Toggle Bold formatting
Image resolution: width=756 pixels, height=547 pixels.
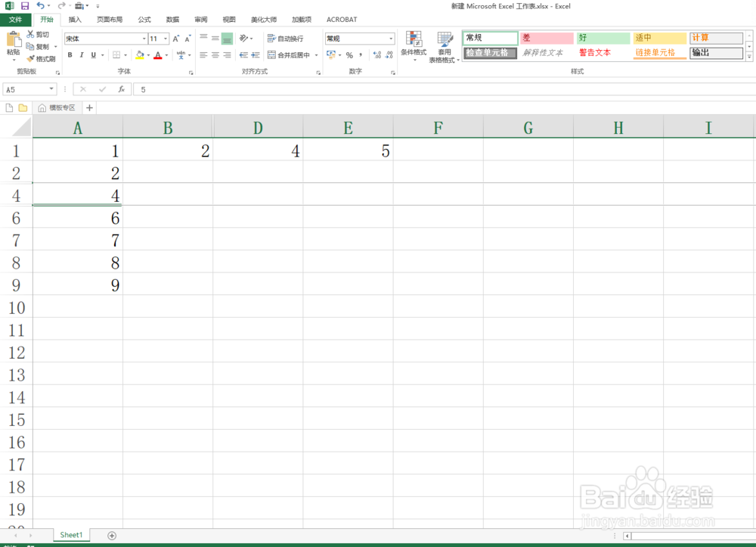click(70, 55)
